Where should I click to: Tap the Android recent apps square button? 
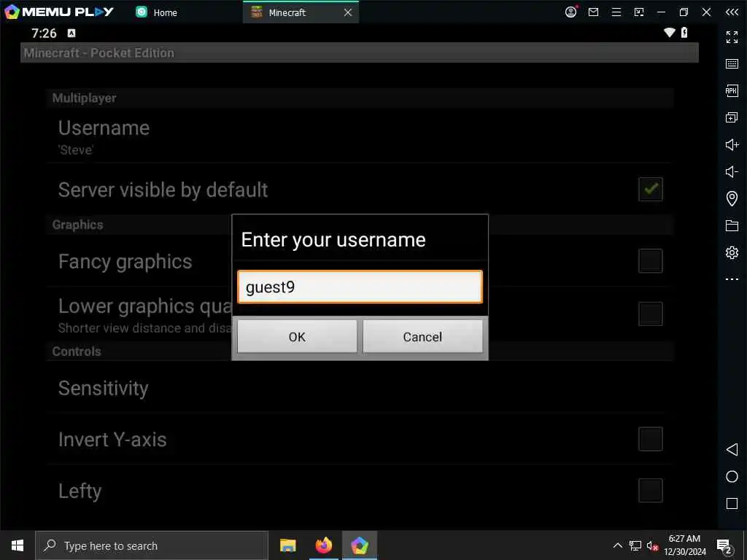click(732, 503)
